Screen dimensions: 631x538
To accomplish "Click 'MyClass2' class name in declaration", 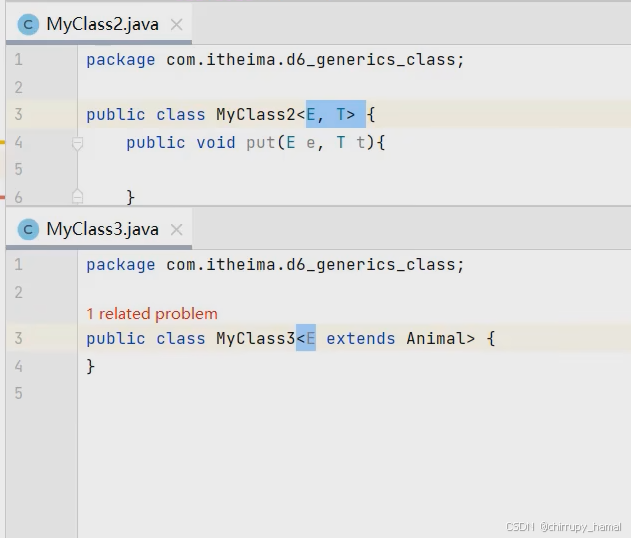I will tap(256, 115).
